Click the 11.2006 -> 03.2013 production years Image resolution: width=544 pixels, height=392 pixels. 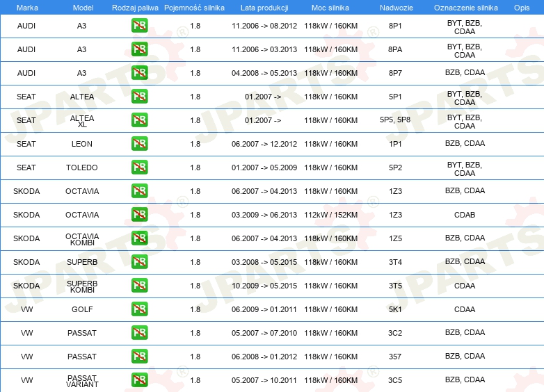(264, 49)
